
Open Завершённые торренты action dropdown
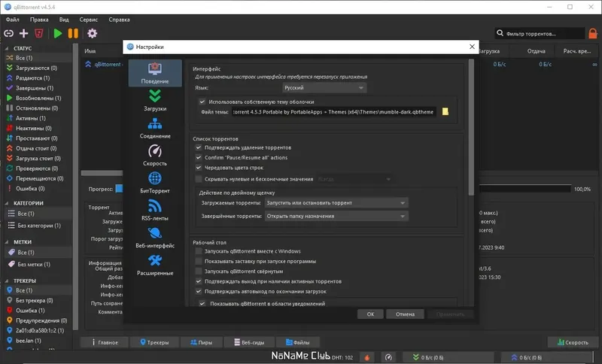tap(336, 216)
